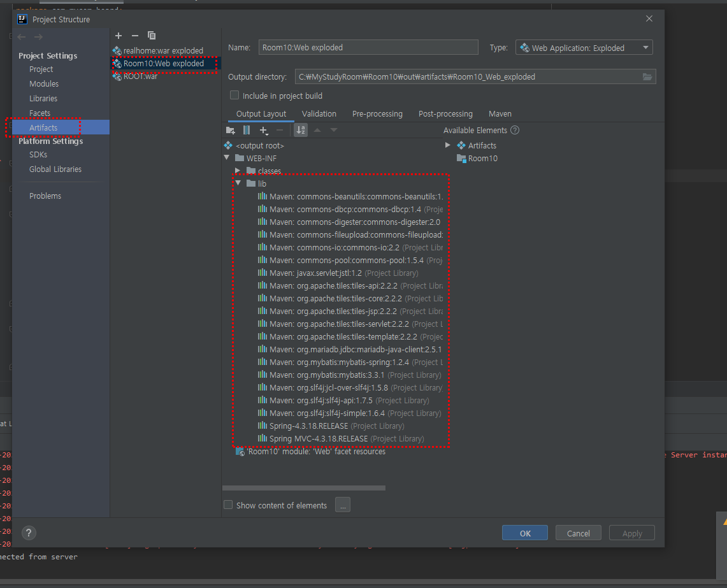
Task: Close the Project Structure dialog
Action: (x=649, y=18)
